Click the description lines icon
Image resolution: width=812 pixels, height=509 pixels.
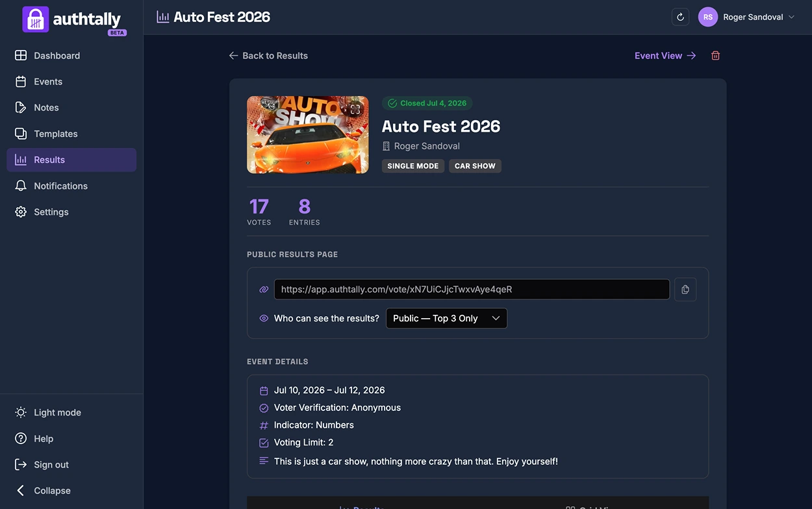(264, 461)
